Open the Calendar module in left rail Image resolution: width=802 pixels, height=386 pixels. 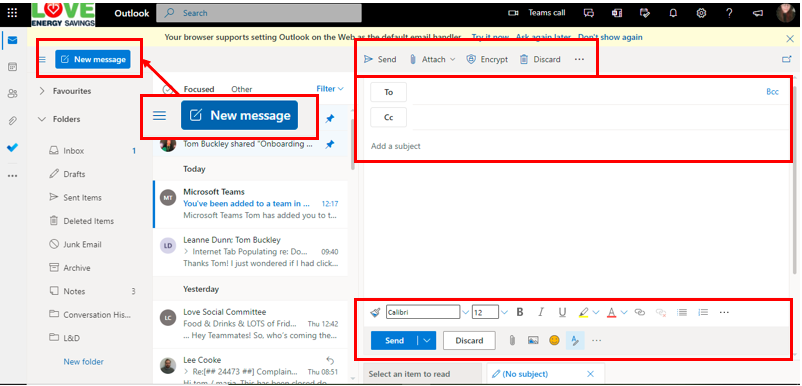click(x=12, y=67)
